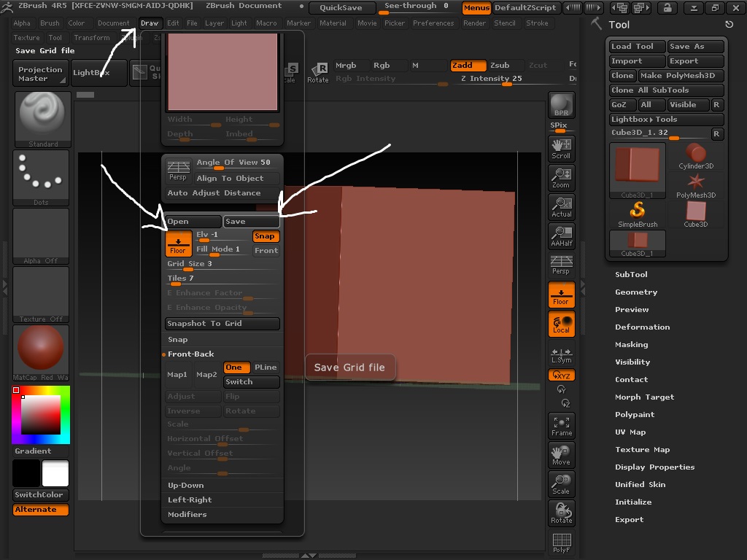
Task: Select the Cylinder3D tool
Action: coord(696,156)
